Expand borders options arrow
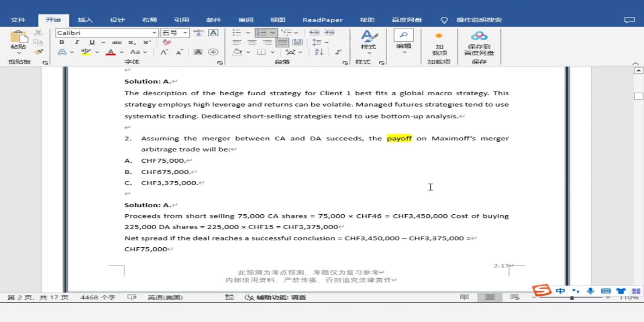The image size is (644, 322). 272,52
